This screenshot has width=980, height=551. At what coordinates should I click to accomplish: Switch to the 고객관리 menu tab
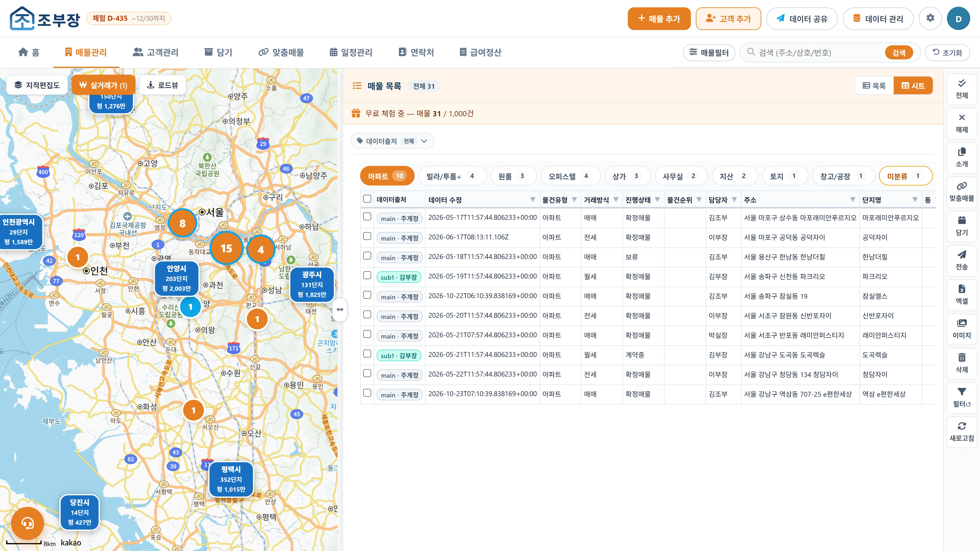click(x=155, y=52)
